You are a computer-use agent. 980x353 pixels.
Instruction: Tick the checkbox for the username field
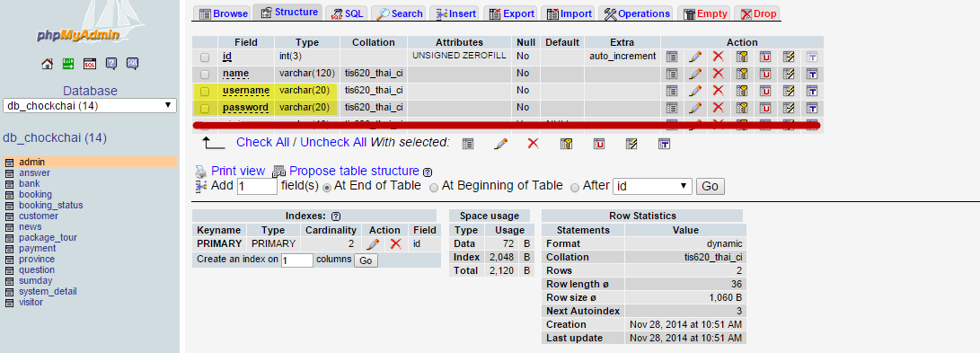tap(205, 92)
